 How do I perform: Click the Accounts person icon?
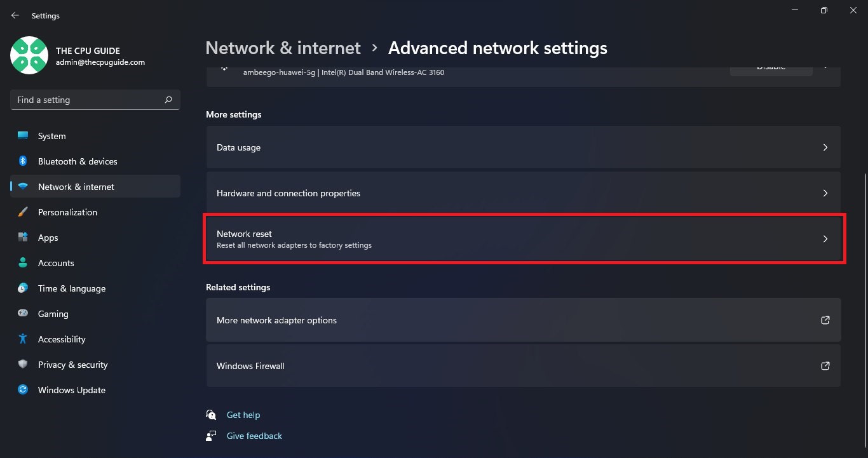click(x=23, y=263)
